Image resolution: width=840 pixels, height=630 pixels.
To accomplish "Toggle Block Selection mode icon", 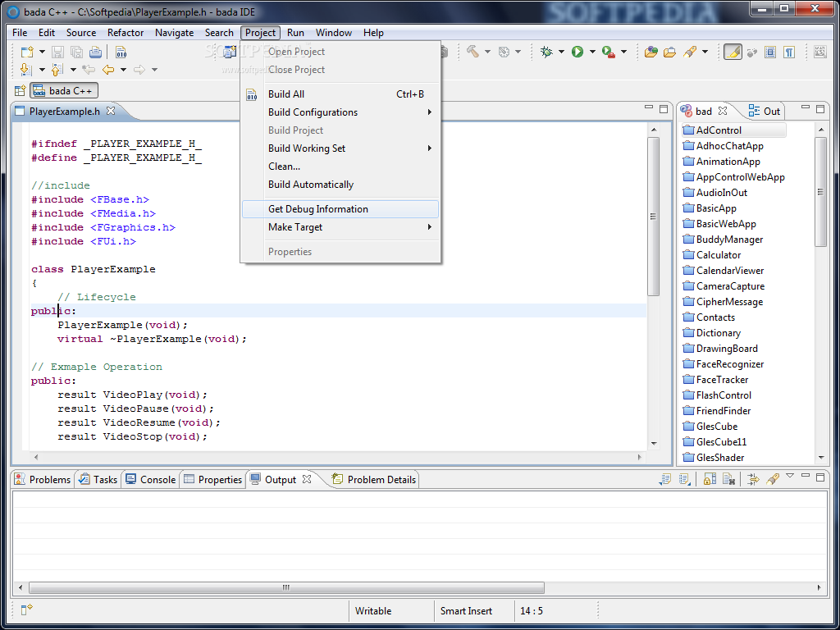I will pos(770,52).
